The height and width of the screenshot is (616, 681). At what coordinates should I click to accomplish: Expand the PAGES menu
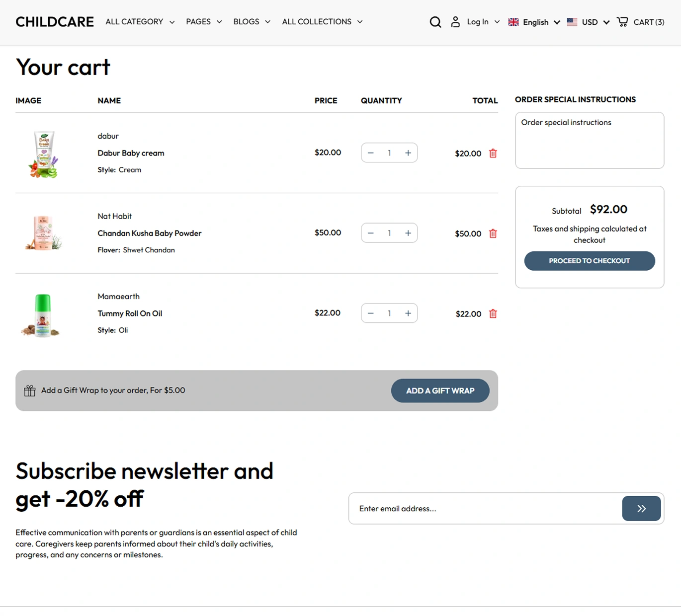[x=204, y=22]
